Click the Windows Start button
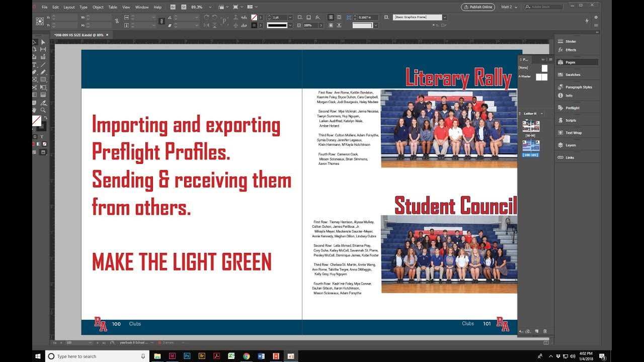644x362 pixels. point(38,356)
